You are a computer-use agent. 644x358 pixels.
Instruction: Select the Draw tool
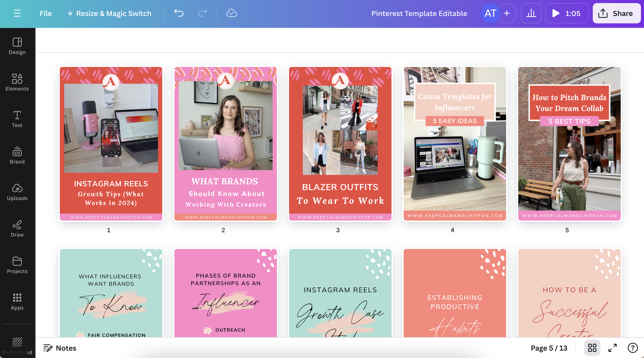[17, 229]
